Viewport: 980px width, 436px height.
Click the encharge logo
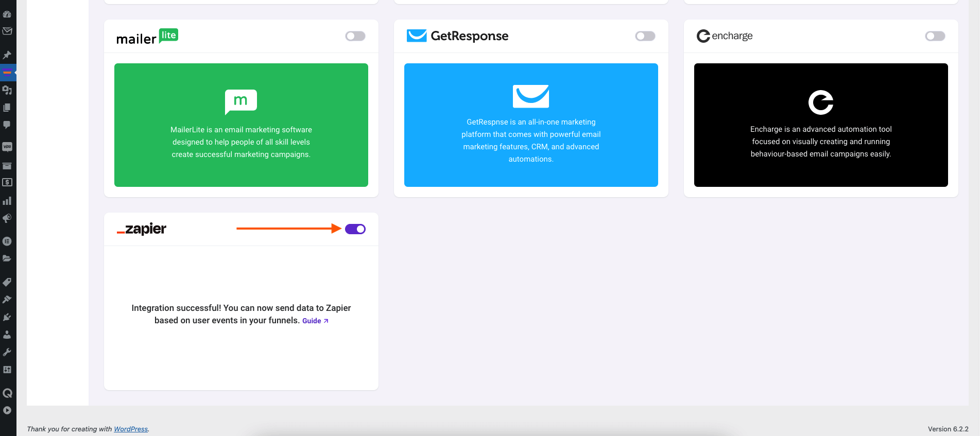[725, 36]
